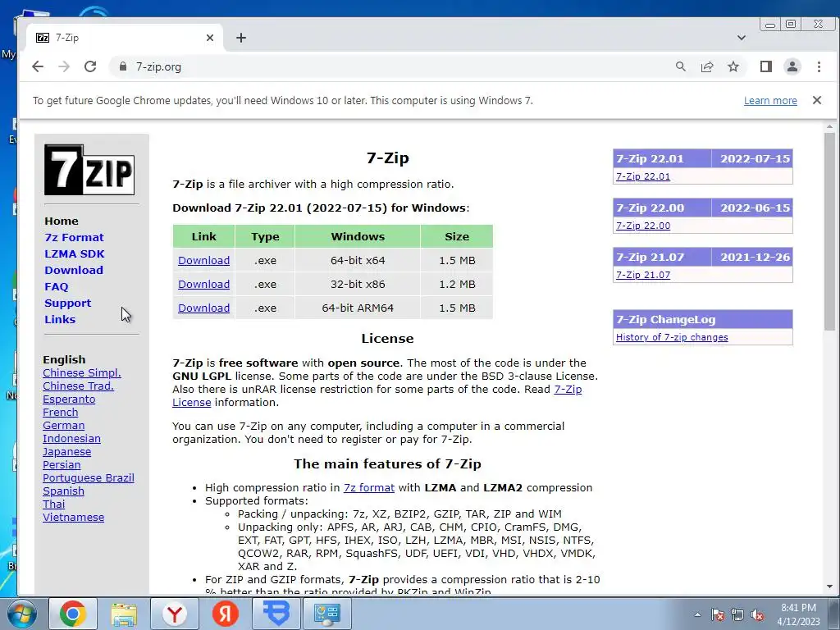
Task: Open the 7-Zip 22.01 news link
Action: coord(643,176)
